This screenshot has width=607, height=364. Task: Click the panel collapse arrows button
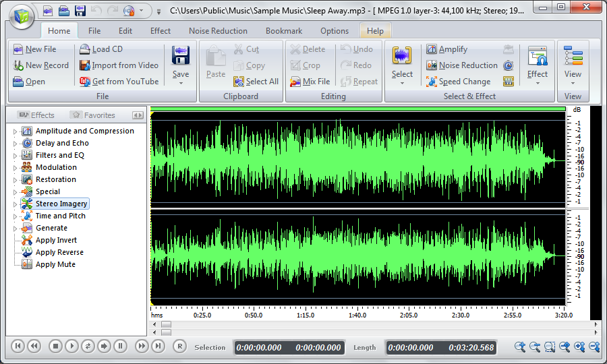click(x=138, y=115)
